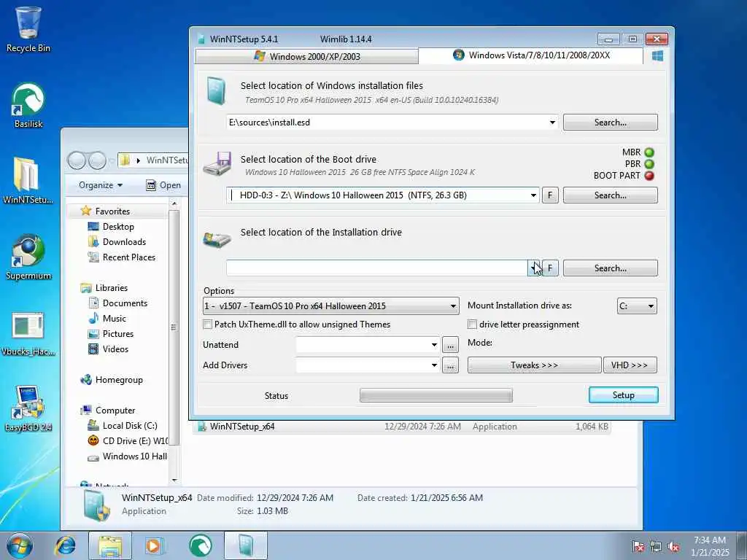Open EasyBCD 2.4 desktop shortcut
Screen dimensions: 747x560
28,408
